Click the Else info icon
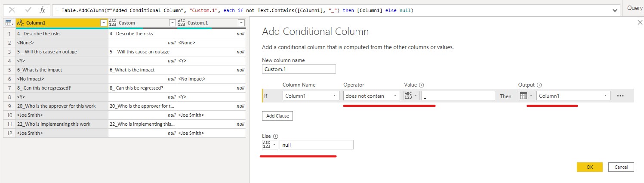Screen dimensions: 644x183 275,136
